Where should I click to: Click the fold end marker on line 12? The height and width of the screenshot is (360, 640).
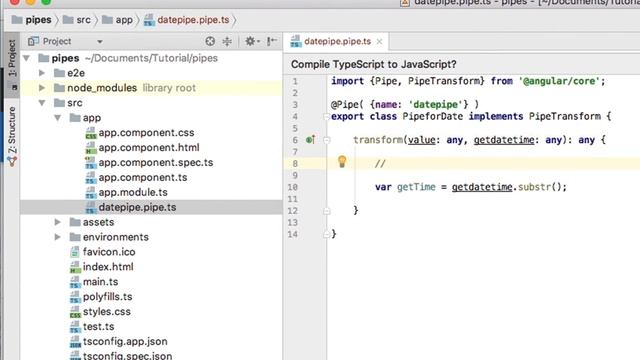click(327, 211)
